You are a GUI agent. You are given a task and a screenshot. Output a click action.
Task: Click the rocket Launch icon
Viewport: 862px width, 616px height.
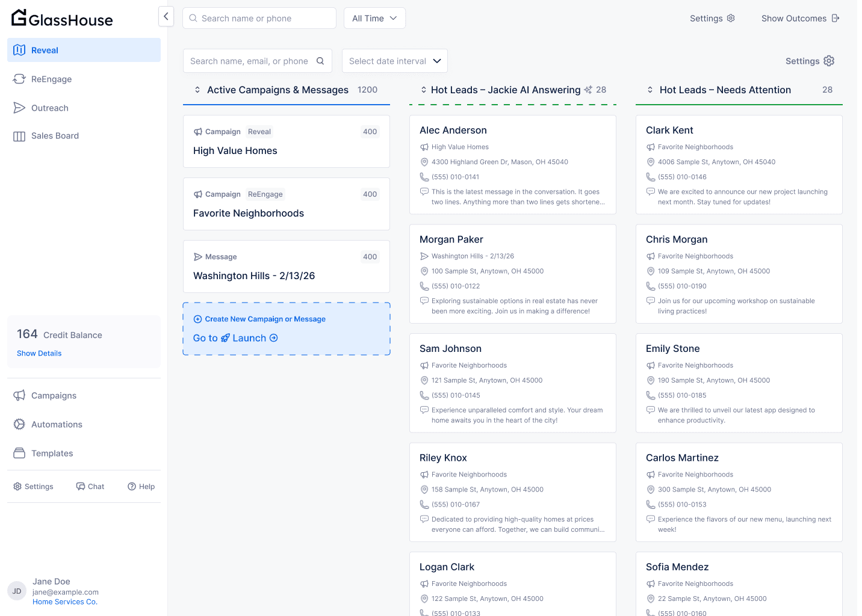coord(225,338)
